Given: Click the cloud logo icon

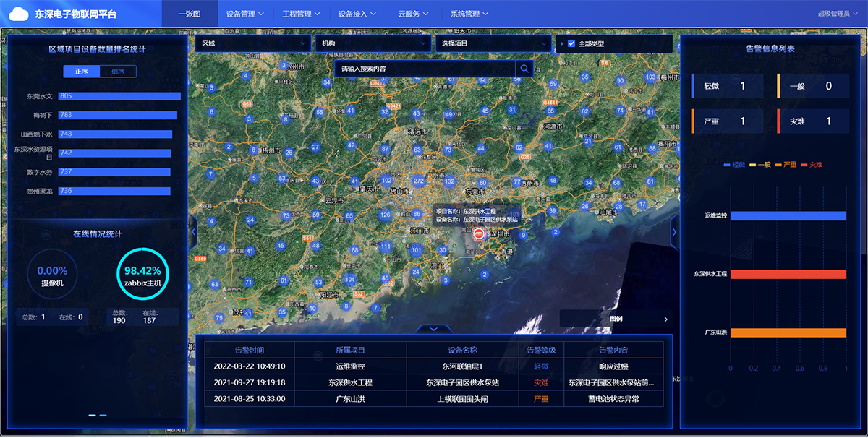Looking at the screenshot, I should pyautogui.click(x=20, y=13).
